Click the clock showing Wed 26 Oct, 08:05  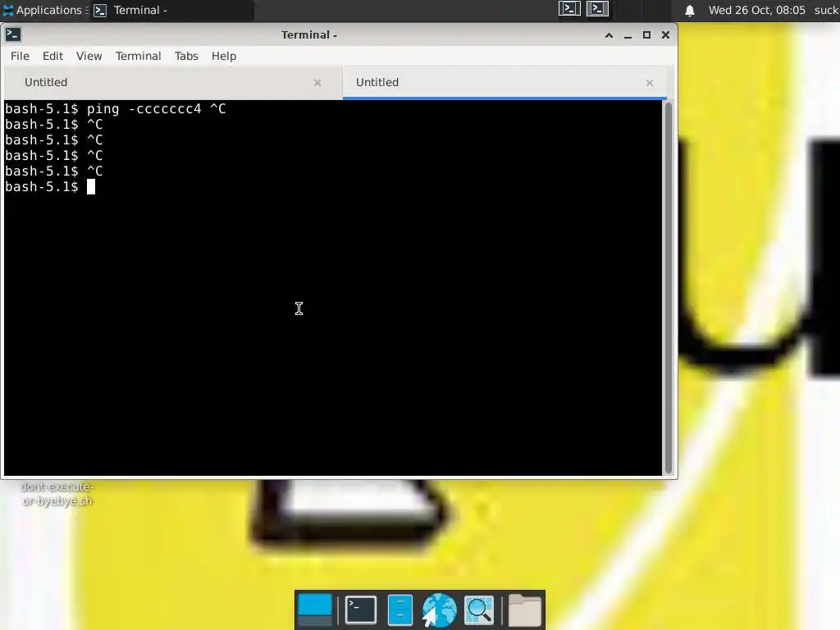tap(756, 10)
